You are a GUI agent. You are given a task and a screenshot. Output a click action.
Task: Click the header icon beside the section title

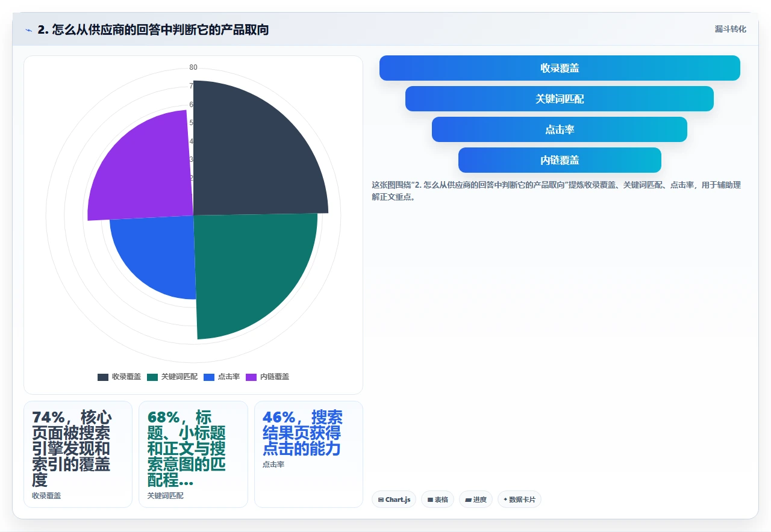(29, 29)
